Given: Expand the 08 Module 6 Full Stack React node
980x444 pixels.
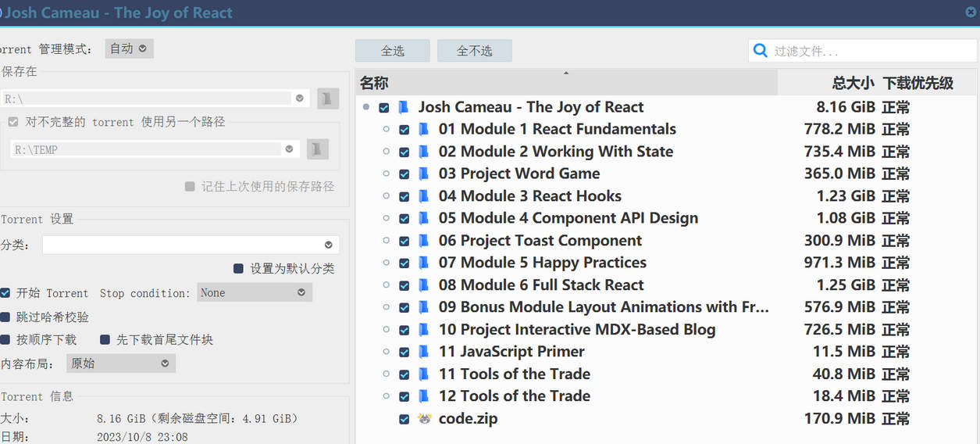Looking at the screenshot, I should tap(386, 285).
